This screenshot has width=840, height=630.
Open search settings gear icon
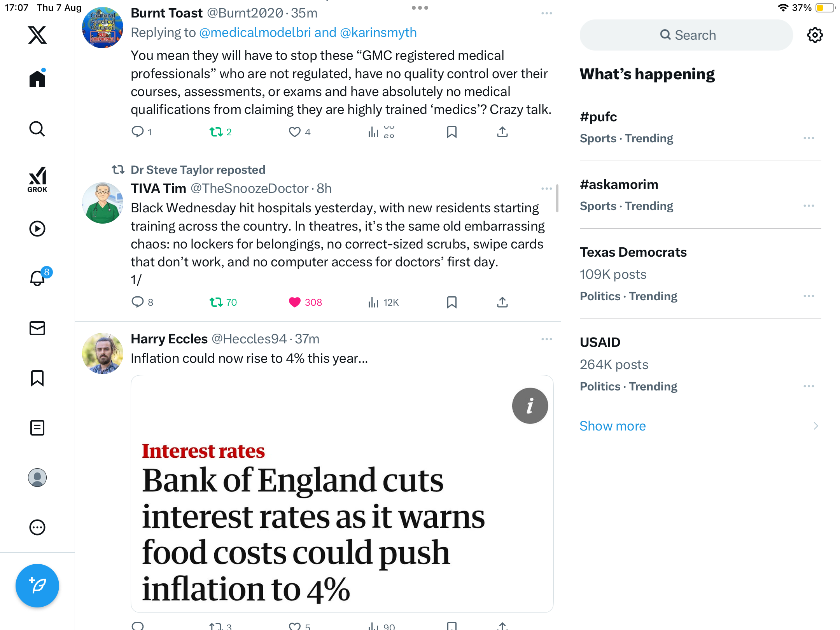(815, 35)
